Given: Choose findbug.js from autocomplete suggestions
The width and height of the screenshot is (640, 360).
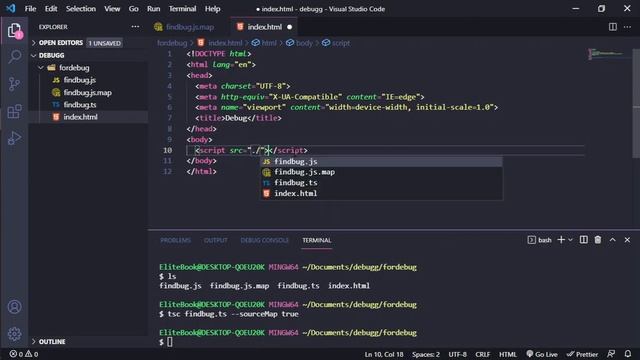Looking at the screenshot, I should (381, 162).
